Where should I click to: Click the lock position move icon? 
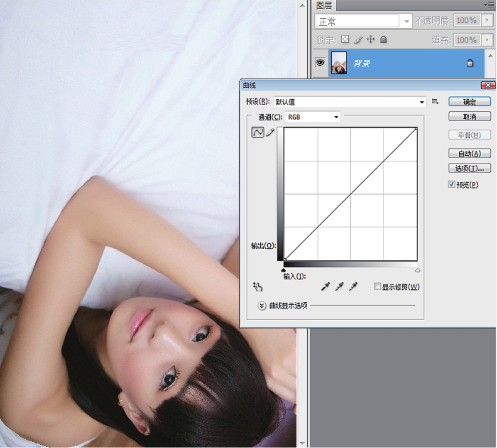(370, 40)
